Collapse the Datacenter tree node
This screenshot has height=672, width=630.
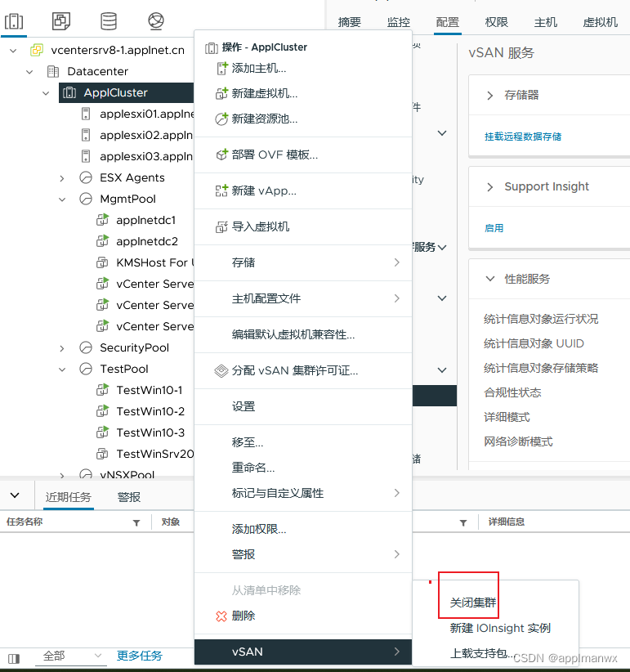pos(29,72)
